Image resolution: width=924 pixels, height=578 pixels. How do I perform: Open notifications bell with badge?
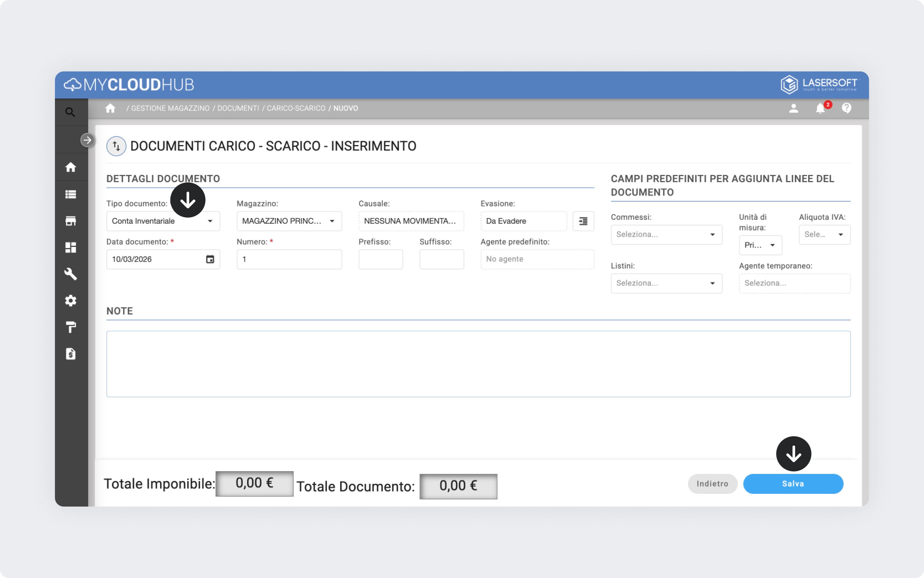tap(820, 109)
